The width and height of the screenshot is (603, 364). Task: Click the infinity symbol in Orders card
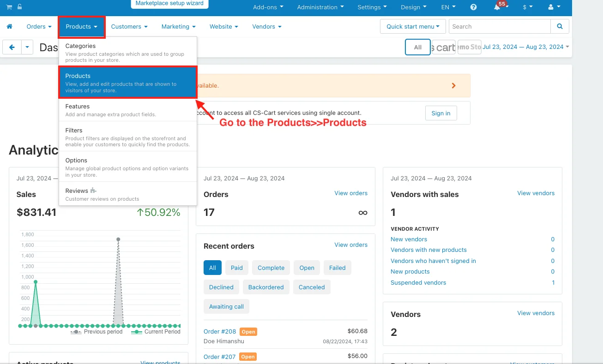tap(362, 213)
